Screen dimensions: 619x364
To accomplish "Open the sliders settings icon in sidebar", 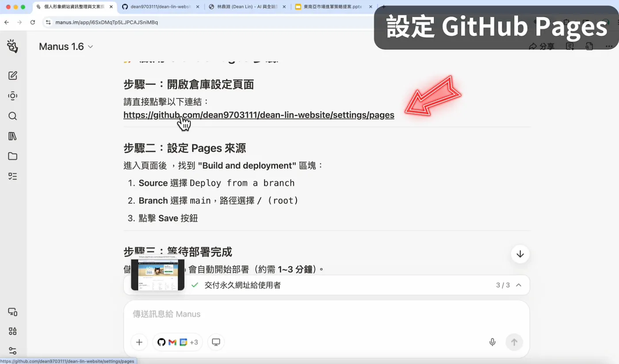I will (x=13, y=351).
